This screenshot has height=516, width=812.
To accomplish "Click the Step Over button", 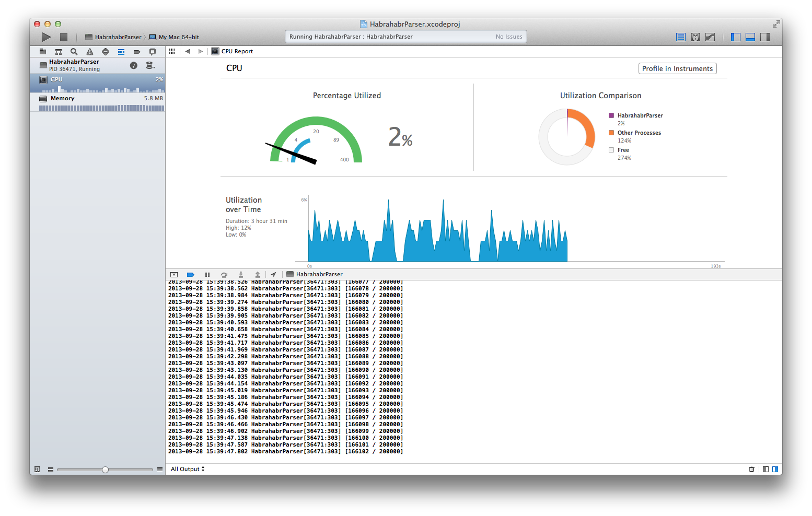I will coord(224,275).
